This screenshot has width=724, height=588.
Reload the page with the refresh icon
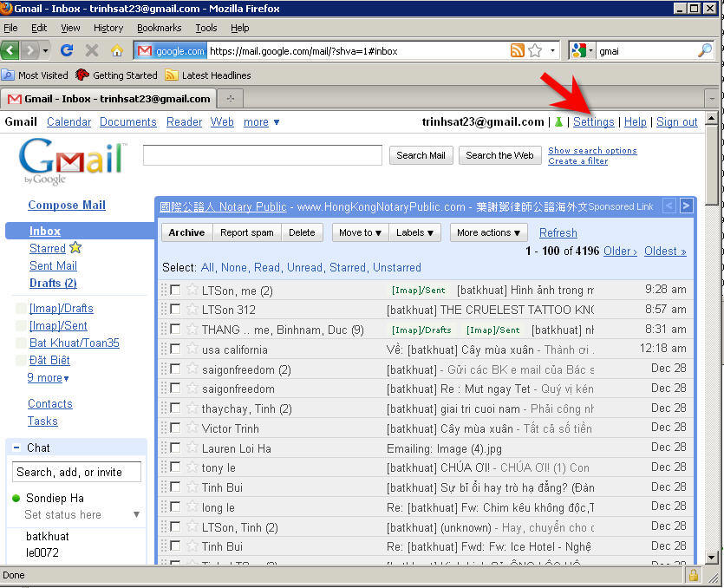67,50
